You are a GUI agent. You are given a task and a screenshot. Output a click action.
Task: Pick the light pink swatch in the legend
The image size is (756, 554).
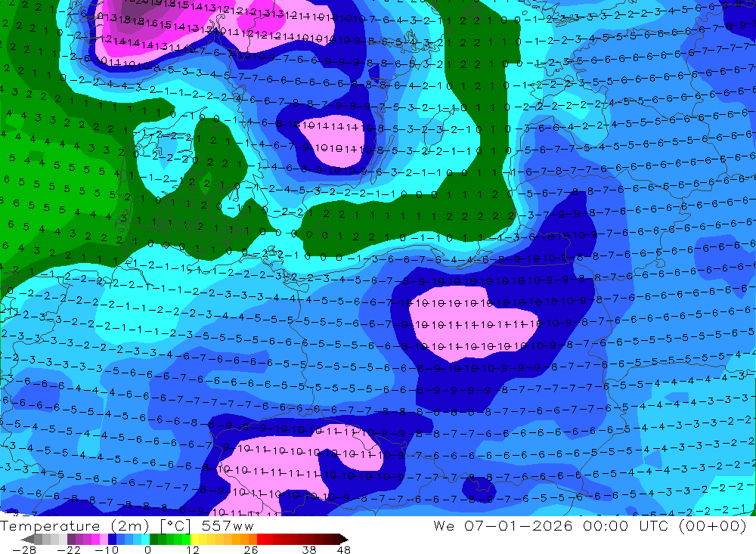(104, 539)
